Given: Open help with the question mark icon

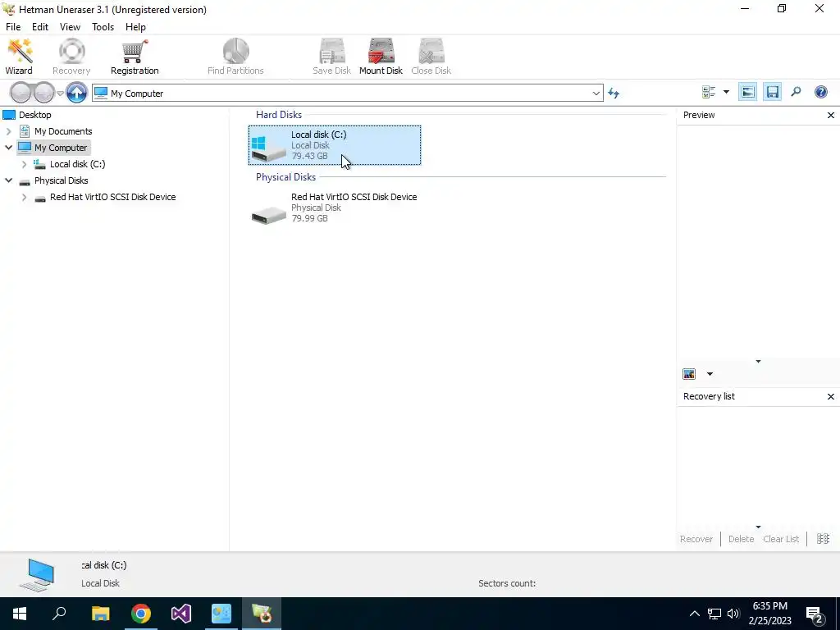Looking at the screenshot, I should click(x=820, y=92).
